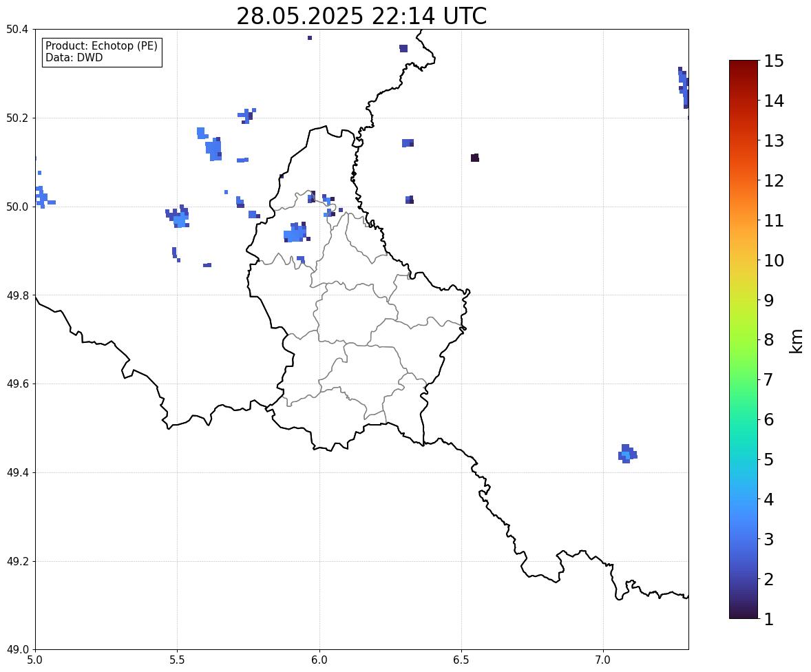Click the longitude tick label '7.0'
Screen dimensions: 811x672
click(x=604, y=660)
